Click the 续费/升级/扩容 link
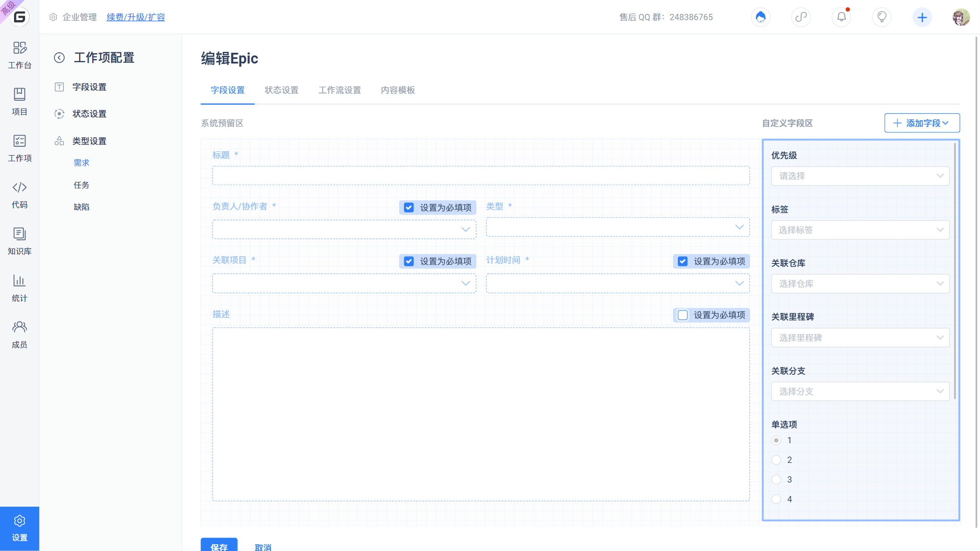This screenshot has height=551, width=980. [x=136, y=17]
